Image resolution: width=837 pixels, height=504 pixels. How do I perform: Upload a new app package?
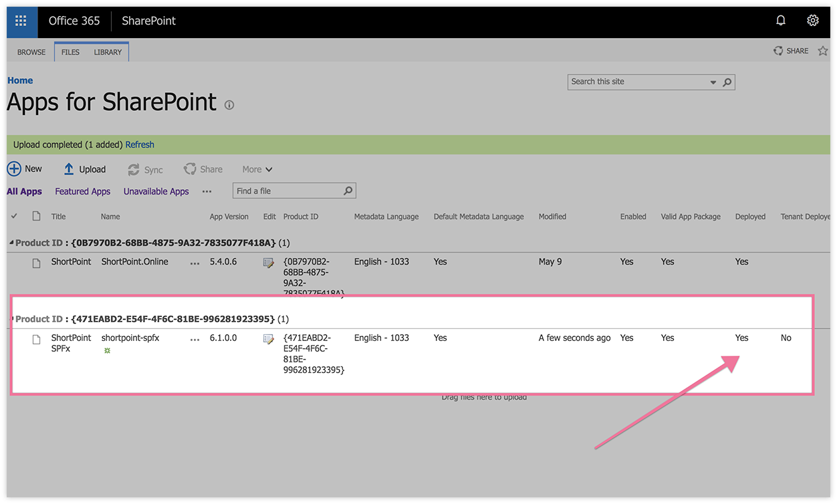pos(85,168)
